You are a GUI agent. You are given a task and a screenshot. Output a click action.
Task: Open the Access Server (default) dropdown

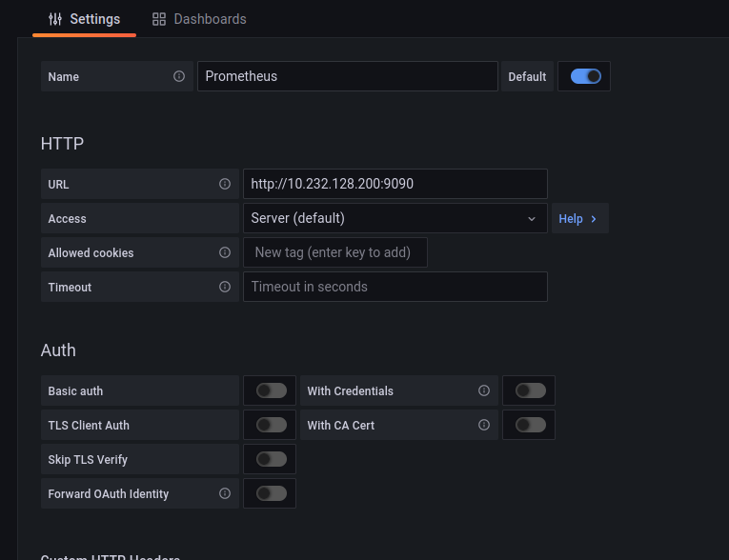tap(395, 218)
